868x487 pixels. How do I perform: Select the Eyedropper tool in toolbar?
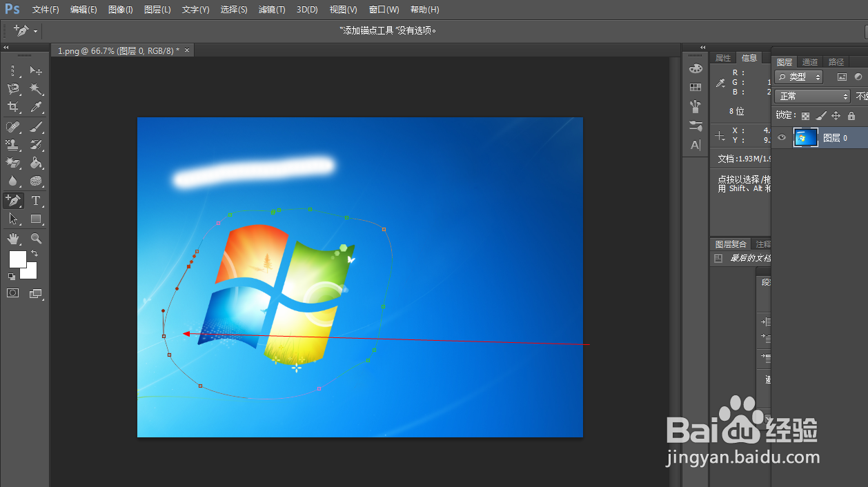click(36, 107)
